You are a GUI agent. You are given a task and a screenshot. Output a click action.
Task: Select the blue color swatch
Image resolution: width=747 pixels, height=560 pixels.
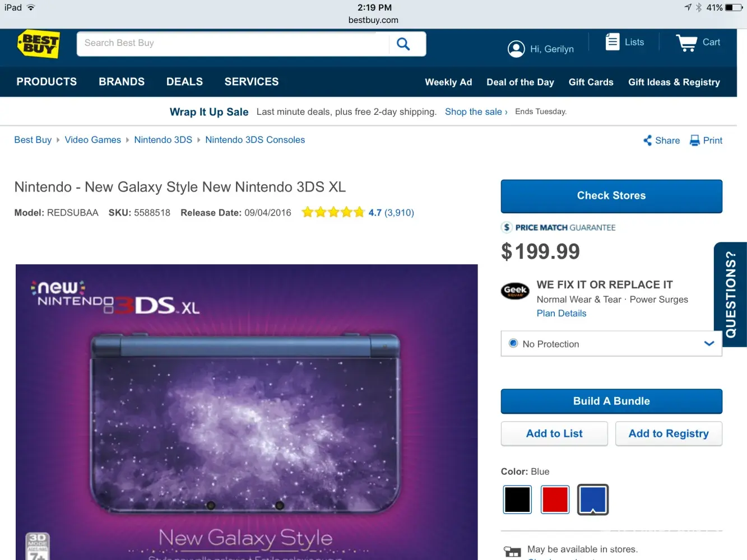593,500
